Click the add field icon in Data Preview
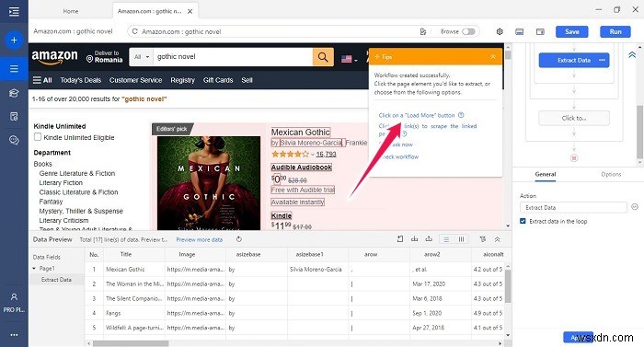 tap(400, 239)
